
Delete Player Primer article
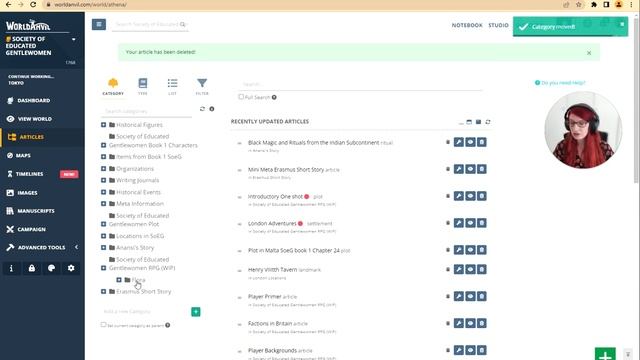482,297
